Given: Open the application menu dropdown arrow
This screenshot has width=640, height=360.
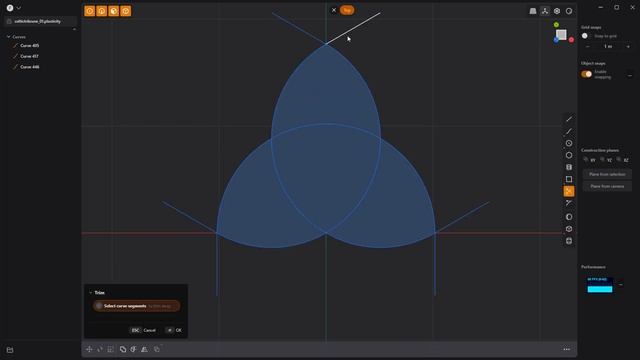Looking at the screenshot, I should point(18,8).
